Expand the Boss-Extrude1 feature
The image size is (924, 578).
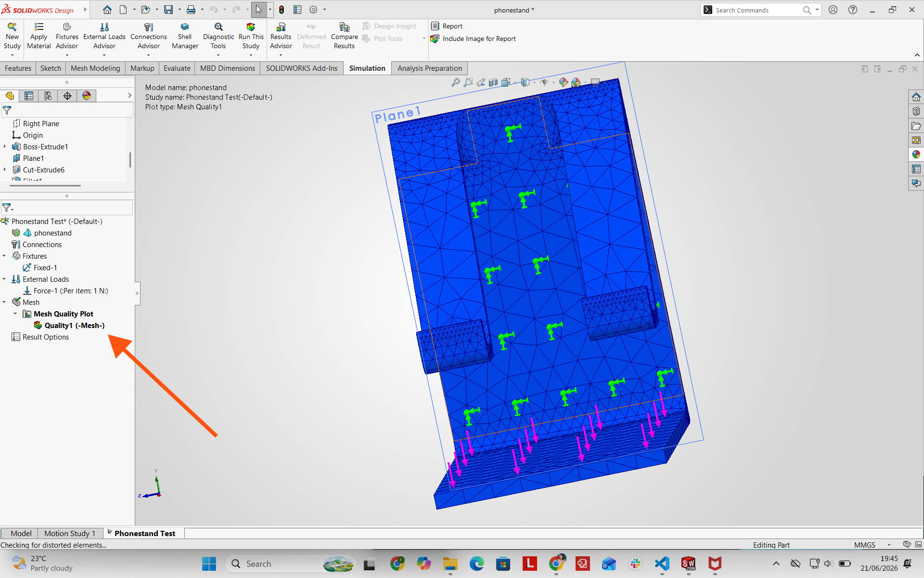tap(5, 146)
